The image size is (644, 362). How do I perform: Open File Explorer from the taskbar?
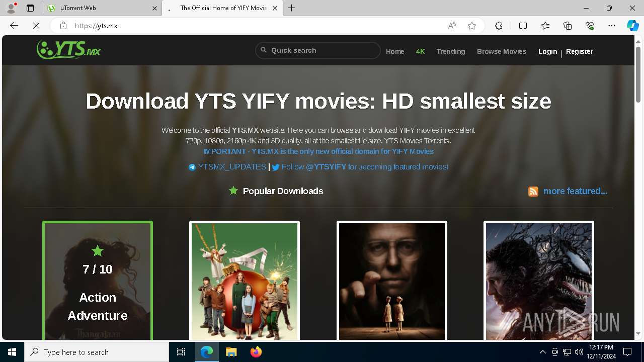231,352
